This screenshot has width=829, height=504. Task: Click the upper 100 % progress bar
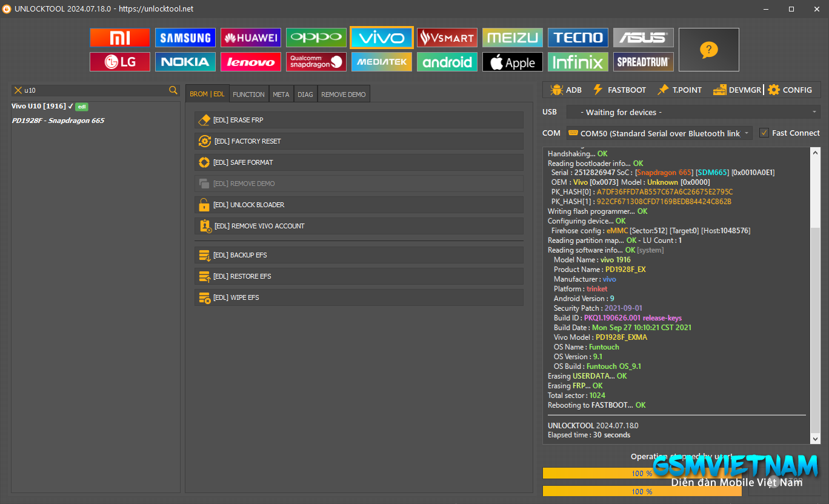(x=642, y=473)
